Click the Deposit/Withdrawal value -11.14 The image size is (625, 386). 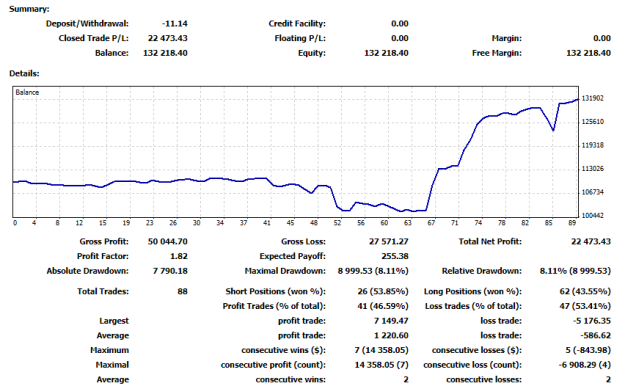[175, 24]
